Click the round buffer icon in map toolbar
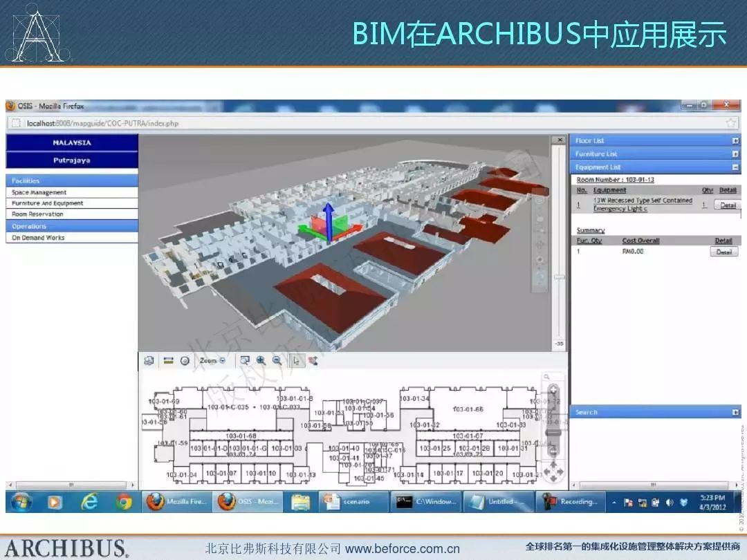This screenshot has width=747, height=560. [x=185, y=361]
